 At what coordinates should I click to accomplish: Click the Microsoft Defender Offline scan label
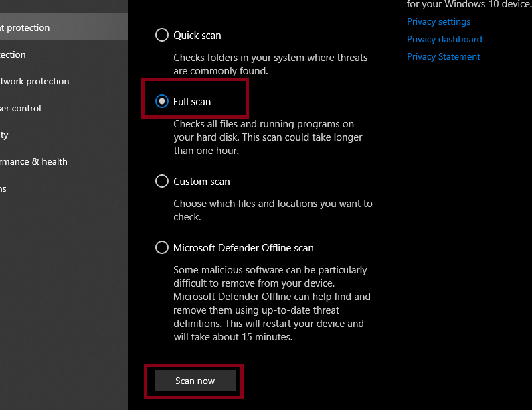click(x=243, y=248)
